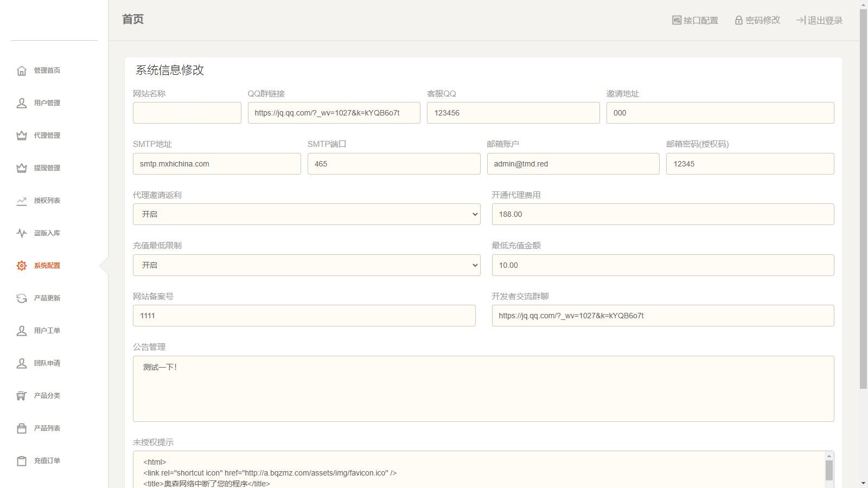
Task: Click the refresh icon beside 产品更新
Action: 22,298
